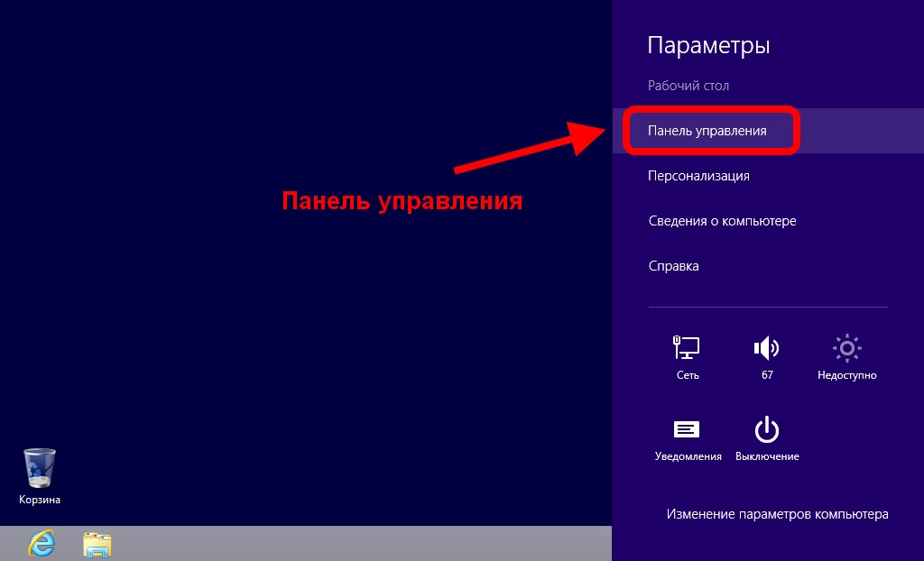The width and height of the screenshot is (924, 561).
Task: Open Панель управления in settings charm
Action: [x=768, y=131]
